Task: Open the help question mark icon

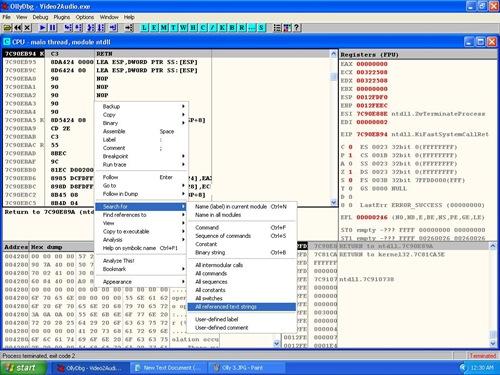Action: 297,28
